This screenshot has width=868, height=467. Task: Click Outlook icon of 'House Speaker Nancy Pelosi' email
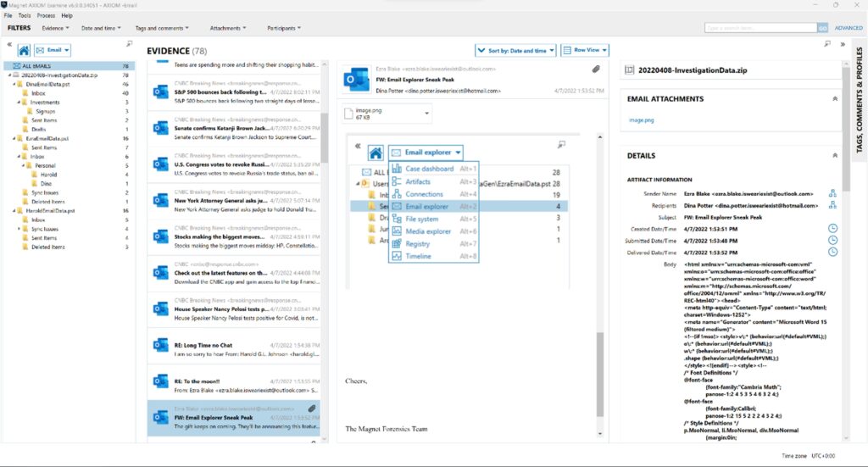[x=160, y=309]
